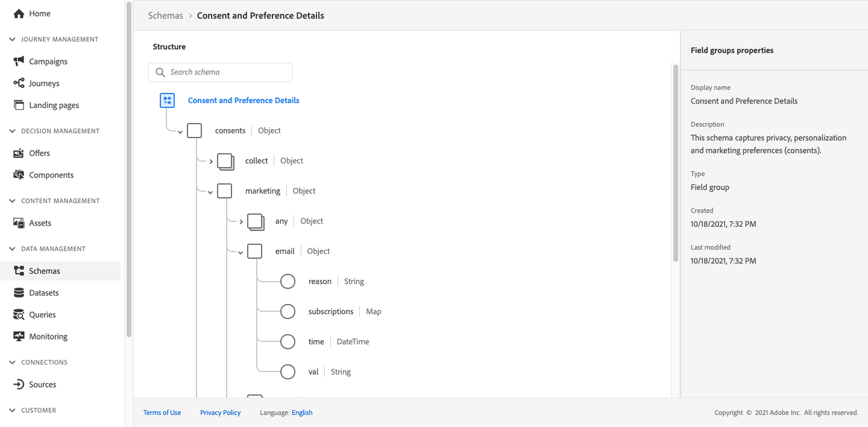
Task: Open Datasets using its database icon
Action: point(19,293)
